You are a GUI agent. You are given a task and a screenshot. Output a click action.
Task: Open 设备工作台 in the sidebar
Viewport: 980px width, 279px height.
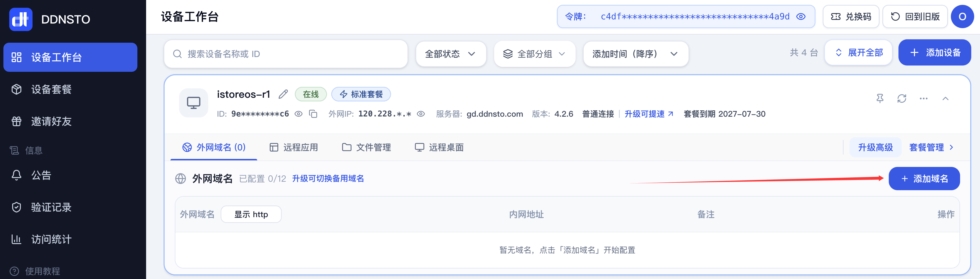70,57
